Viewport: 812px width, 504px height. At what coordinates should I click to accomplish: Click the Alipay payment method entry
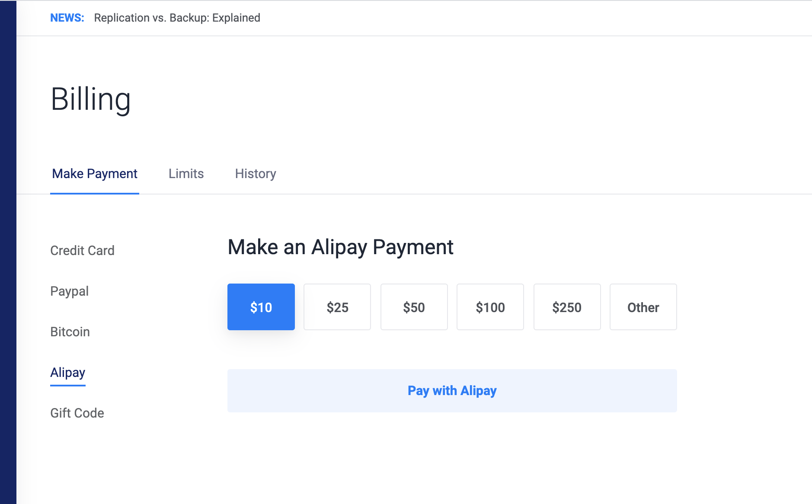click(68, 373)
